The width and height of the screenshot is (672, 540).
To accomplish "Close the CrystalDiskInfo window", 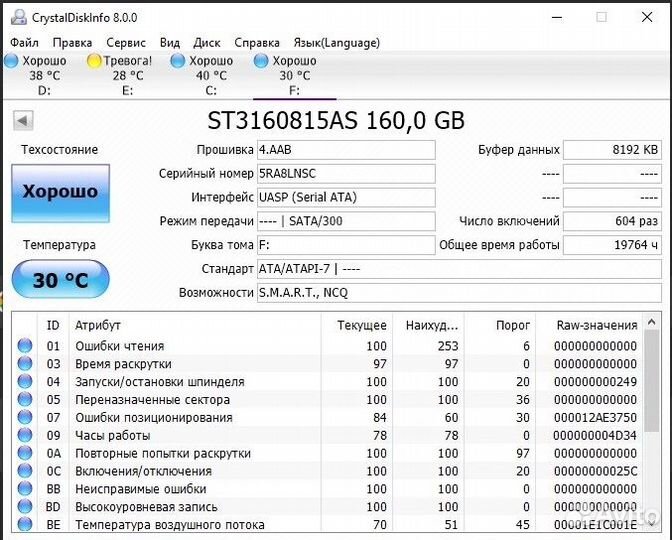I will (x=647, y=17).
